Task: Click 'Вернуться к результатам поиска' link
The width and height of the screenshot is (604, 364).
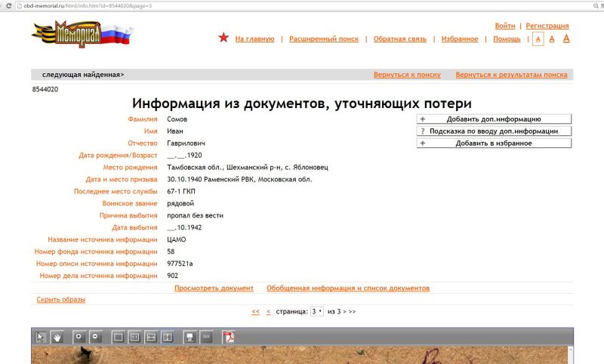Action: click(511, 75)
